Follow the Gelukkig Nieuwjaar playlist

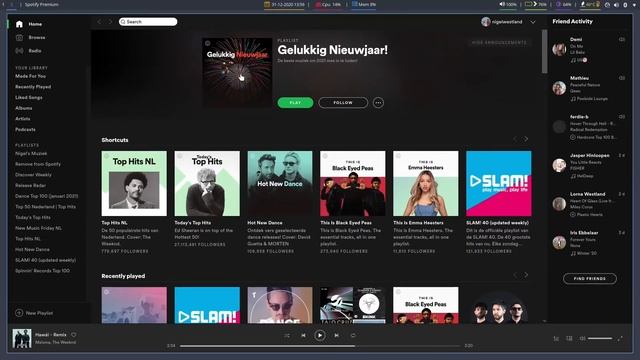click(x=343, y=102)
